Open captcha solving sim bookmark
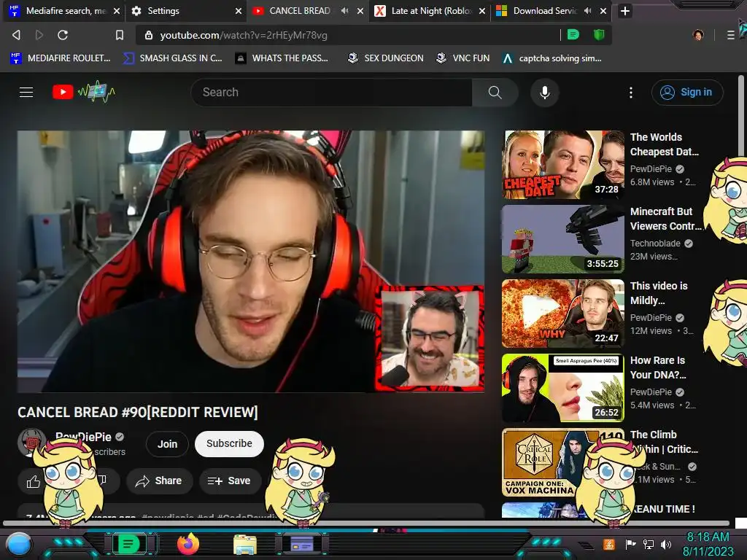The image size is (747, 560). [553, 58]
